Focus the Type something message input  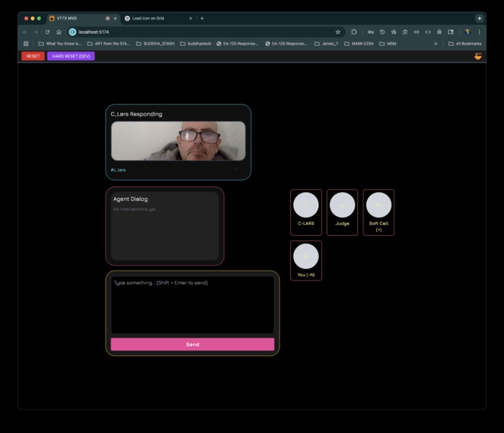coord(193,305)
